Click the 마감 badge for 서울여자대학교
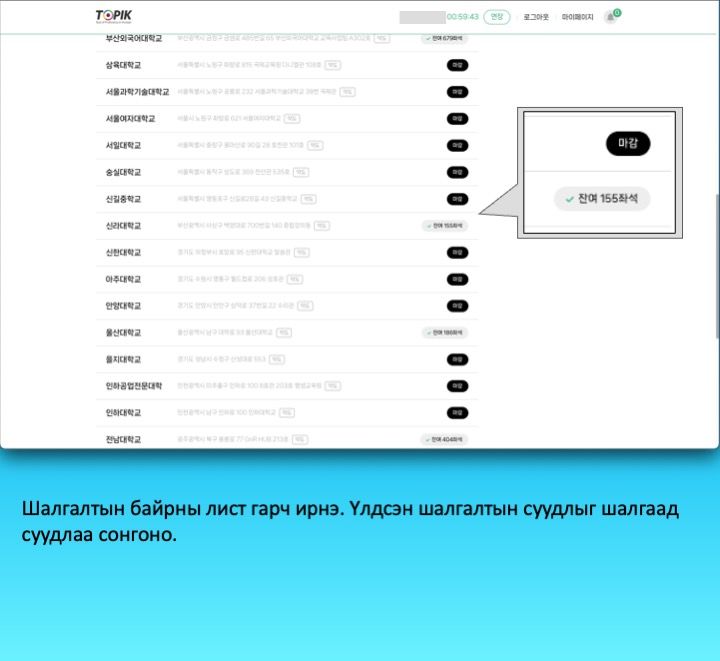The width and height of the screenshot is (720, 661). (x=457, y=118)
